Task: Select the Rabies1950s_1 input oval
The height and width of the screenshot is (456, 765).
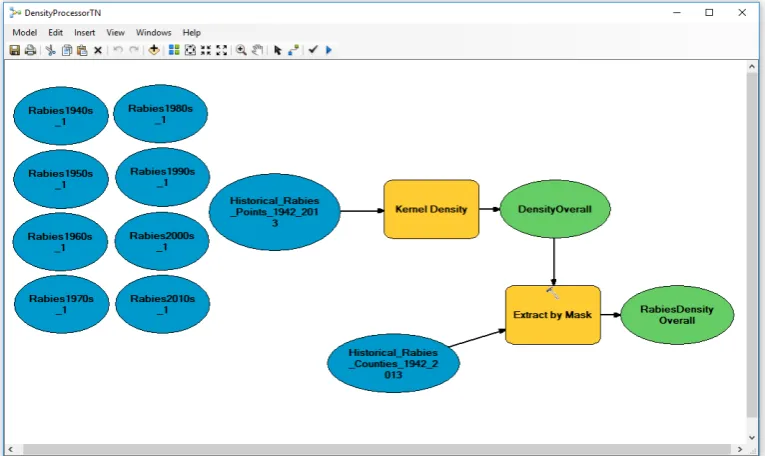Action: (60, 179)
